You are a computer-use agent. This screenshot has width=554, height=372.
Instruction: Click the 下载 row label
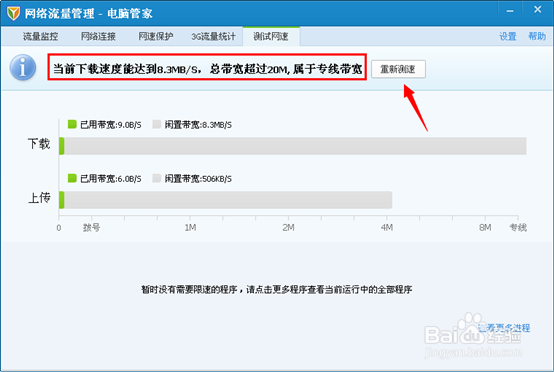(39, 144)
